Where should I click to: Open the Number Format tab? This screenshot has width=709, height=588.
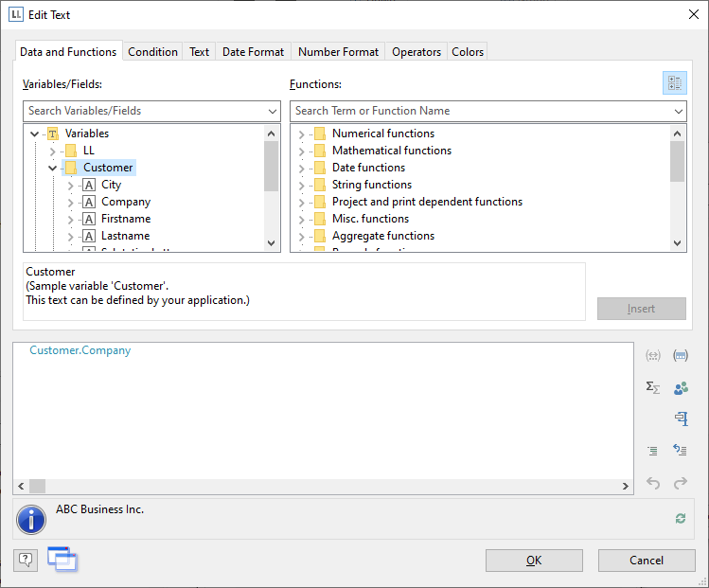pyautogui.click(x=338, y=52)
